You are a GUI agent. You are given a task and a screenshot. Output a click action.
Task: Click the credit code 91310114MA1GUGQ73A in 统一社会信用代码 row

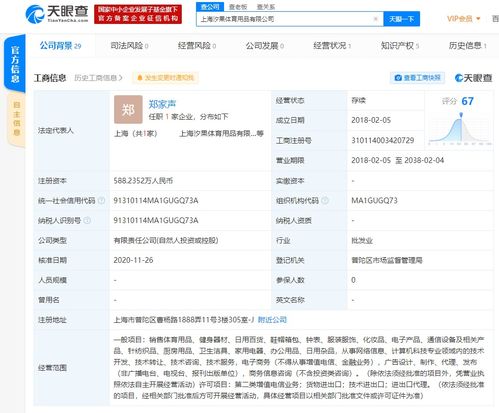point(156,200)
